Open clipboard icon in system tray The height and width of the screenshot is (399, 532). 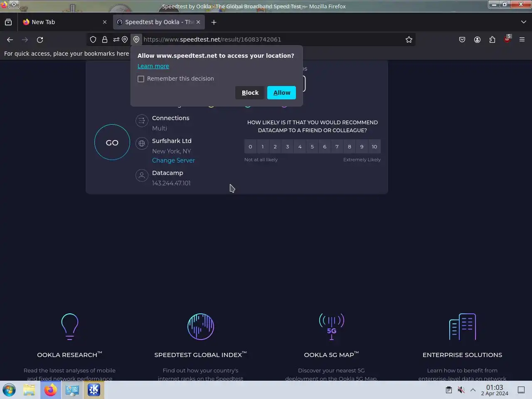(449, 390)
